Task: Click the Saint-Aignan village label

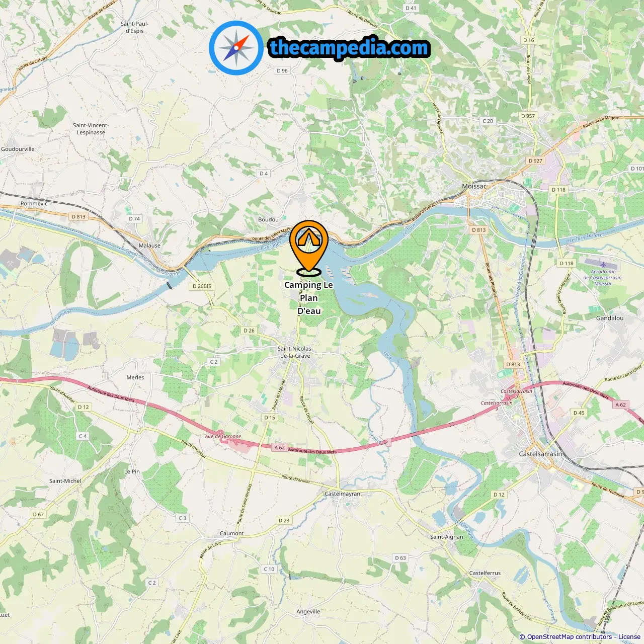Action: [446, 537]
